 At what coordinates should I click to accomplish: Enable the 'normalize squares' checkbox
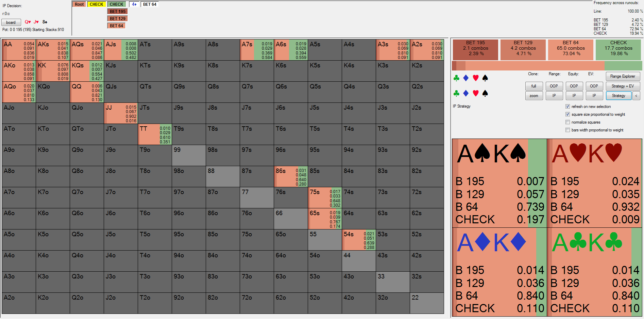click(x=567, y=122)
